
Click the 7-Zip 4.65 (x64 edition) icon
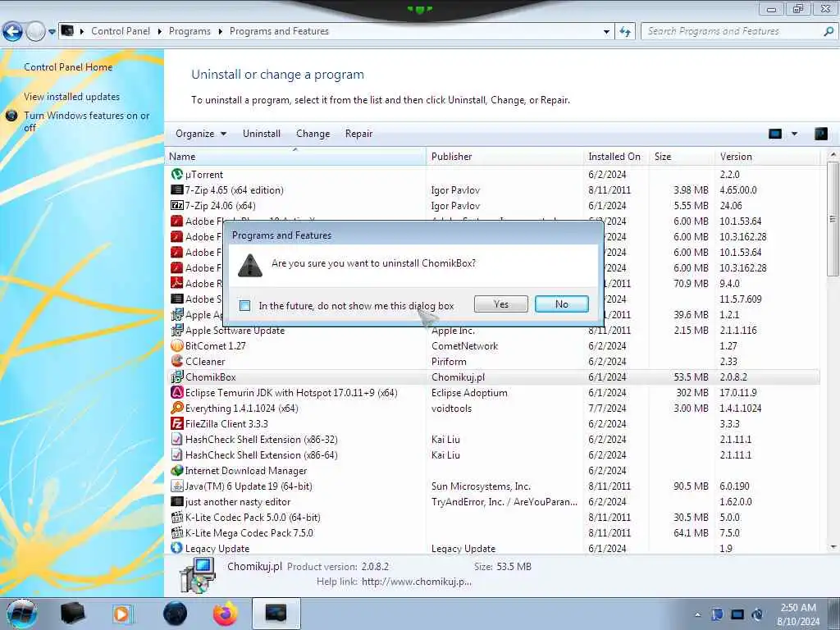tap(177, 189)
